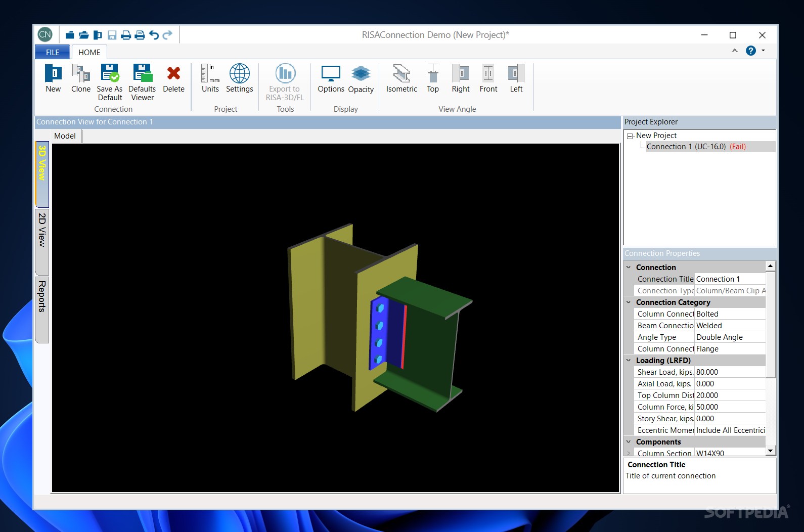Edit the Connection Title value field
804x532 pixels.
[x=730, y=279]
